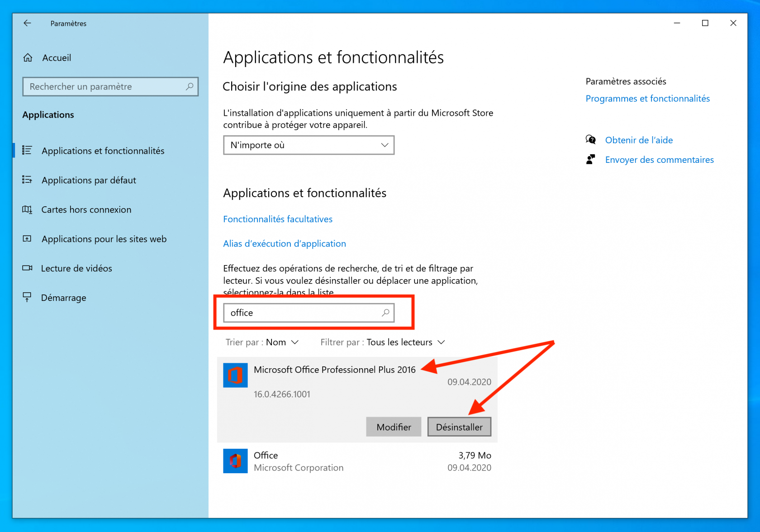The image size is (760, 532).
Task: Open Applications par défaut section
Action: [89, 180]
